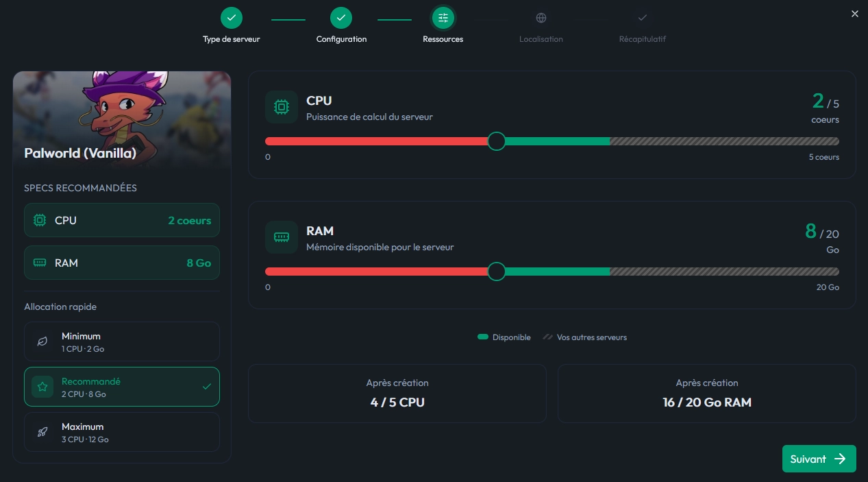Return to the Configuration step
This screenshot has height=482, width=868.
pos(341,18)
